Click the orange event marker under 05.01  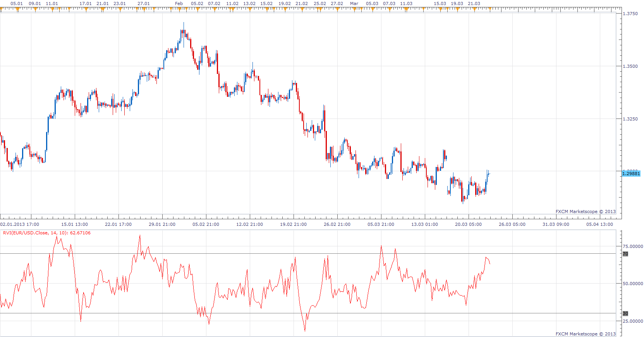(x=17, y=10)
